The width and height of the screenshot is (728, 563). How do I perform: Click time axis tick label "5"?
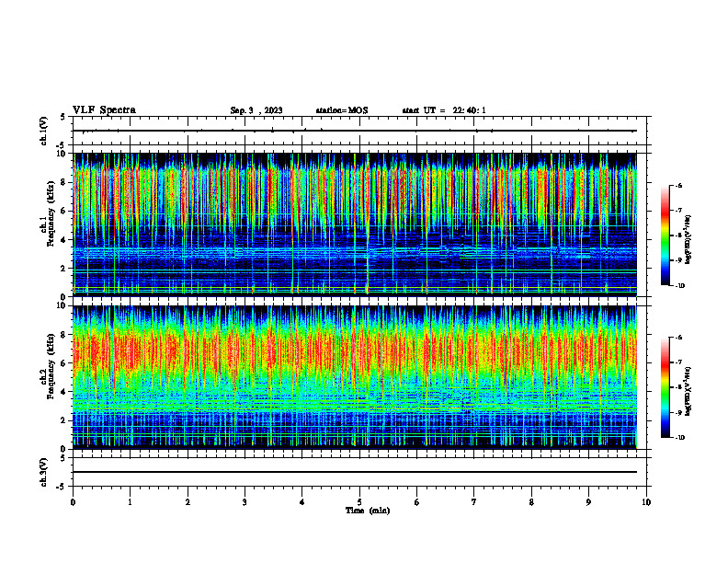(x=359, y=502)
